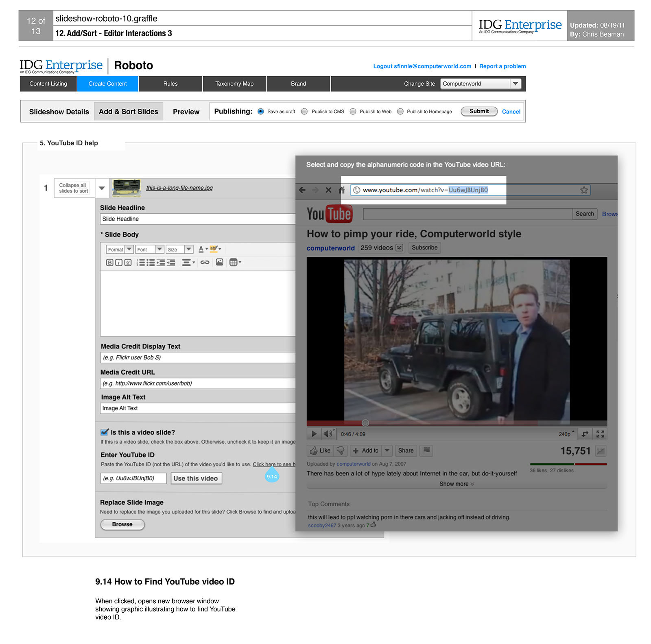This screenshot has height=644, width=651.
Task: Click the Browse button
Action: coord(122,524)
